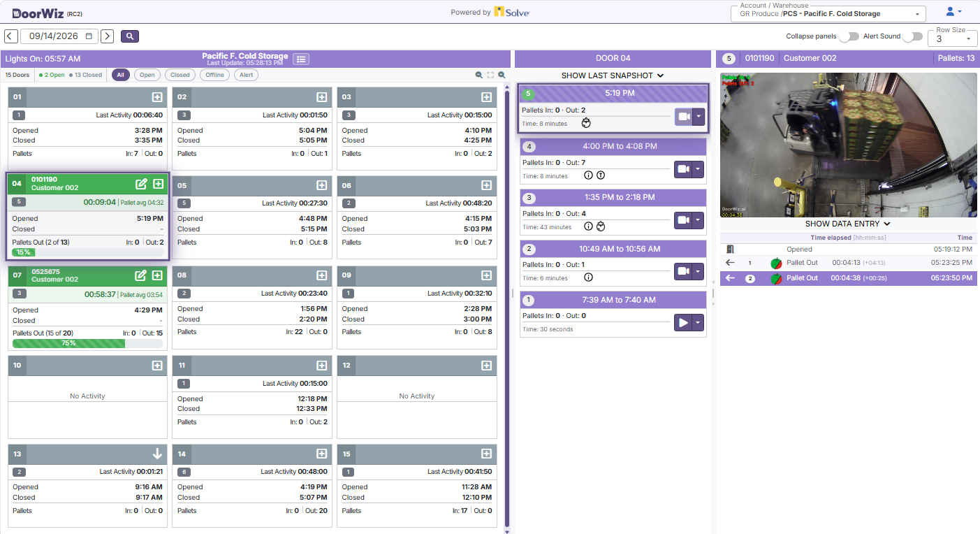Expand SHOW DATA ENTRY

pos(848,224)
